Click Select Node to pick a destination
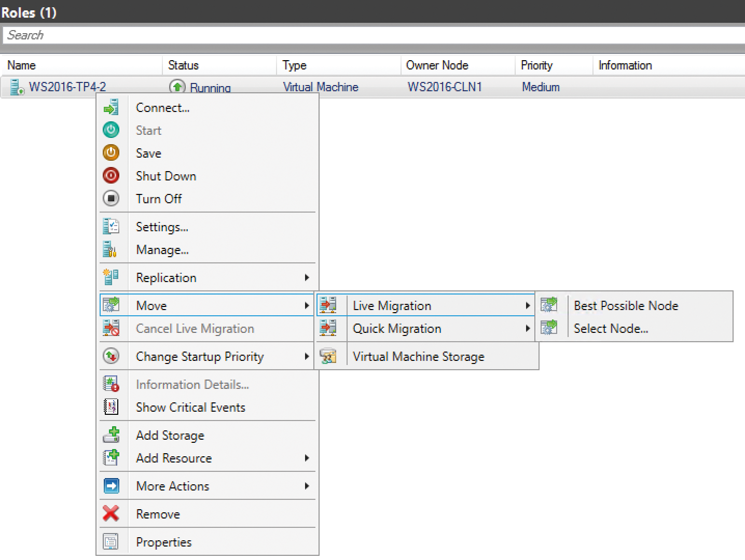 click(x=611, y=328)
